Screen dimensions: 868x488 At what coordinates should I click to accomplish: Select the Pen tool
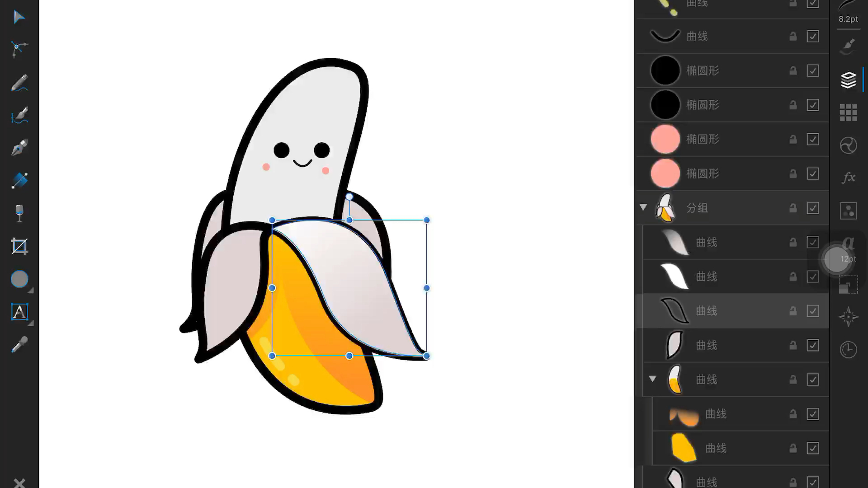click(19, 147)
